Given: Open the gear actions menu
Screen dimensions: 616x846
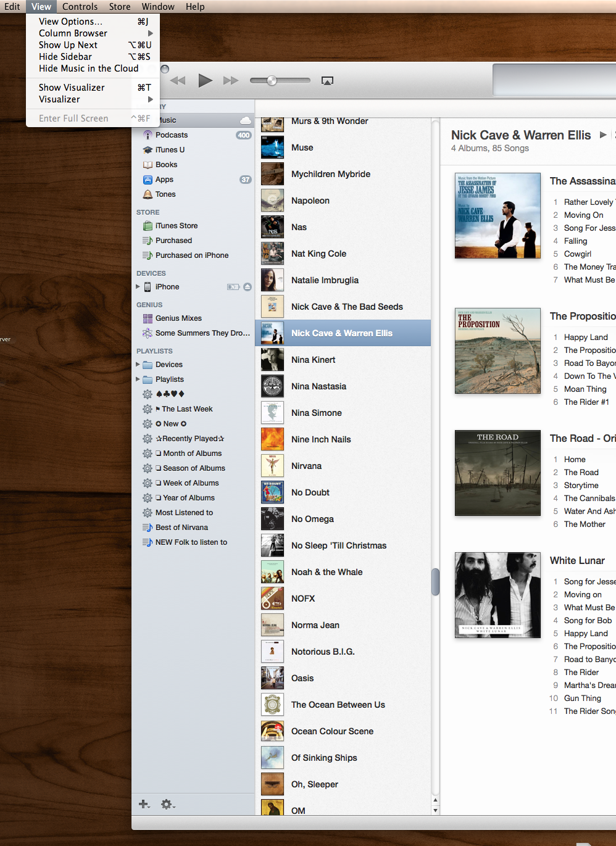Looking at the screenshot, I should (x=168, y=804).
